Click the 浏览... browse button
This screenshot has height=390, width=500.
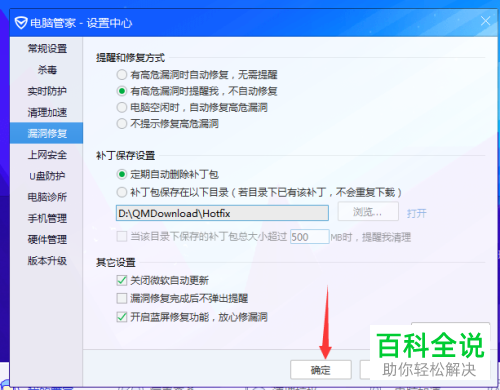point(368,211)
